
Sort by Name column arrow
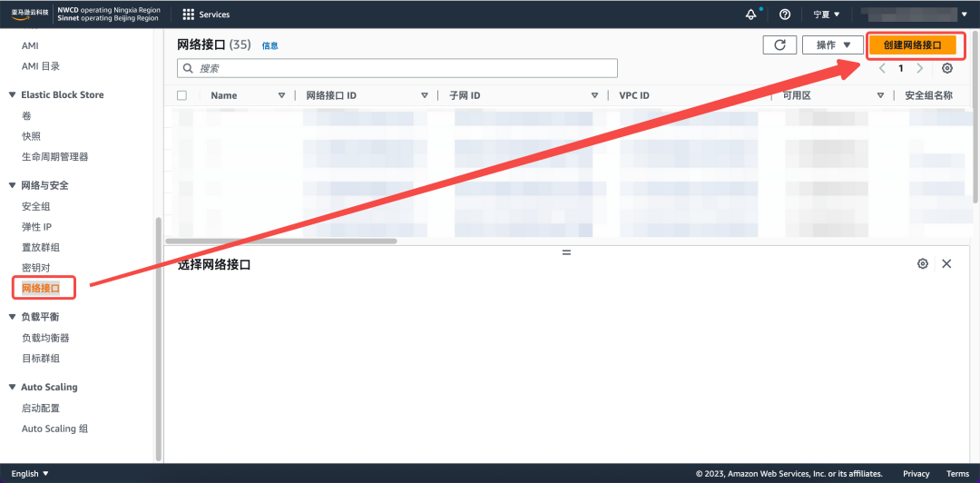pos(281,95)
